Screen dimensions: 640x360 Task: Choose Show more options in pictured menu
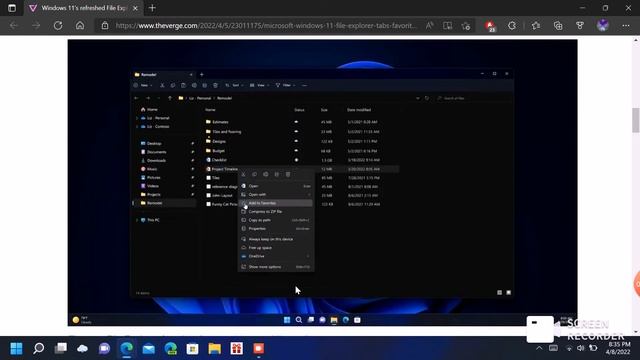click(276, 267)
